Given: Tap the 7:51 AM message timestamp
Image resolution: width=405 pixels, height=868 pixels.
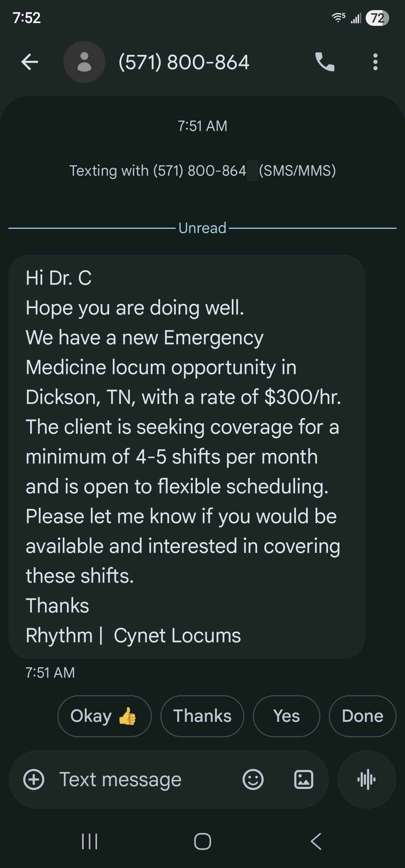Looking at the screenshot, I should [x=50, y=673].
